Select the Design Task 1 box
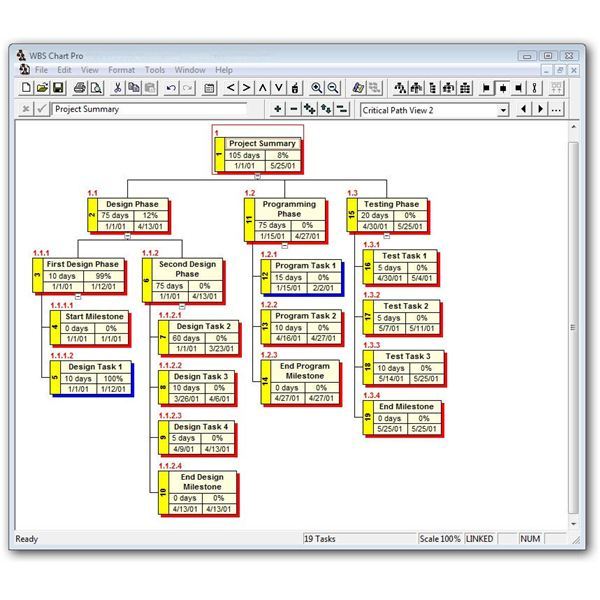Image resolution: width=600 pixels, height=600 pixels. tap(91, 378)
